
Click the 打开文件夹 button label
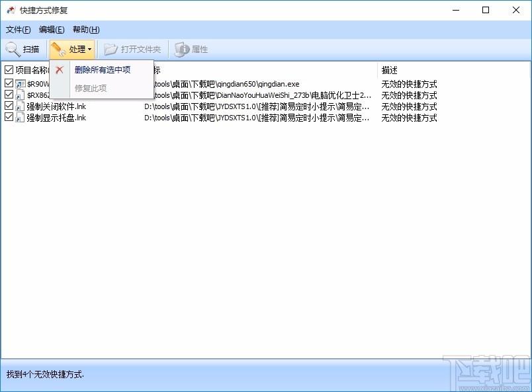click(x=141, y=50)
